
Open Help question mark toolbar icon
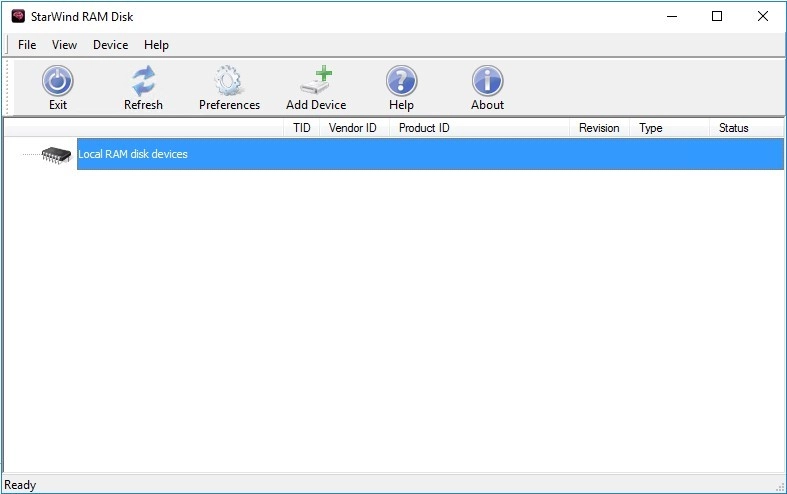tap(402, 81)
